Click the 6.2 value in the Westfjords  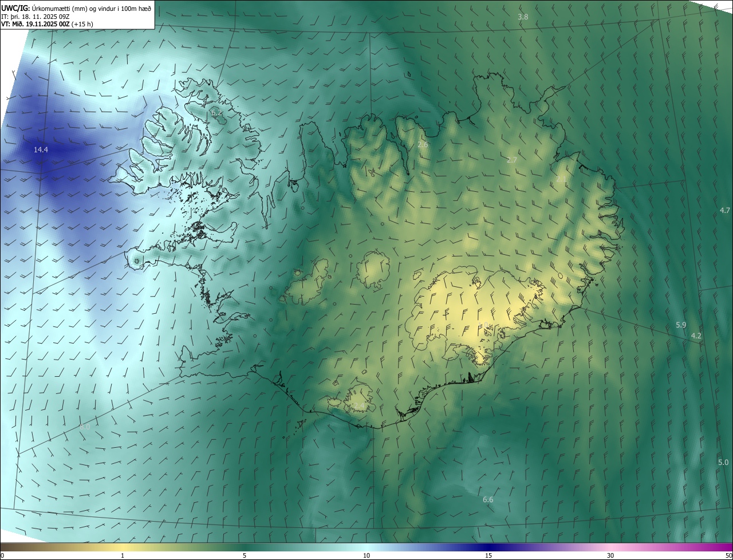216,113
